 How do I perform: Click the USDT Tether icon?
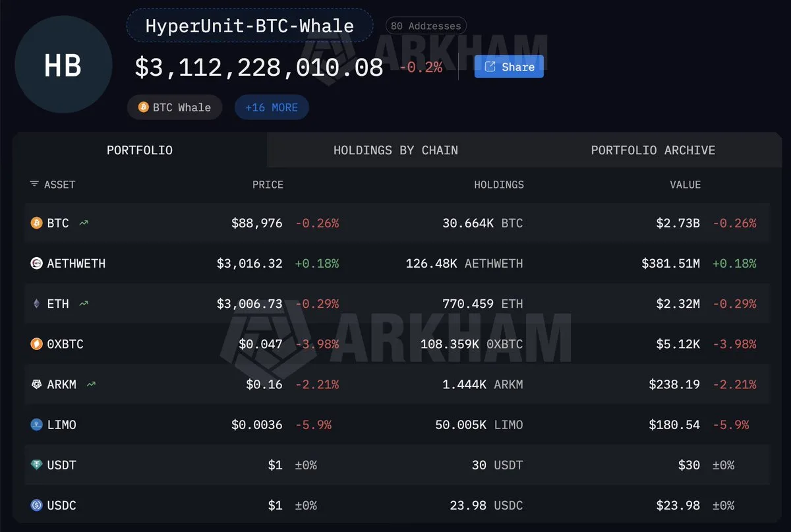coord(36,465)
